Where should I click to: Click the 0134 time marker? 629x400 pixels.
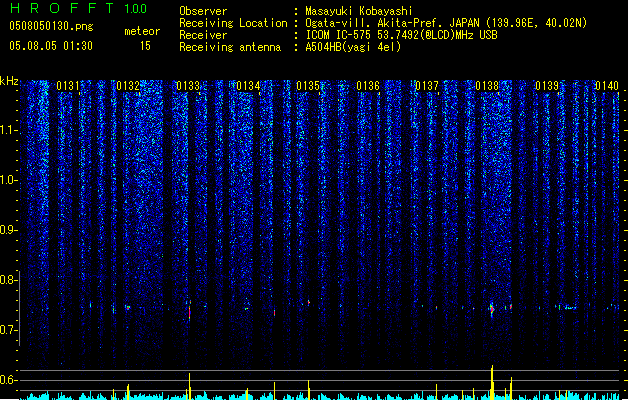(248, 86)
